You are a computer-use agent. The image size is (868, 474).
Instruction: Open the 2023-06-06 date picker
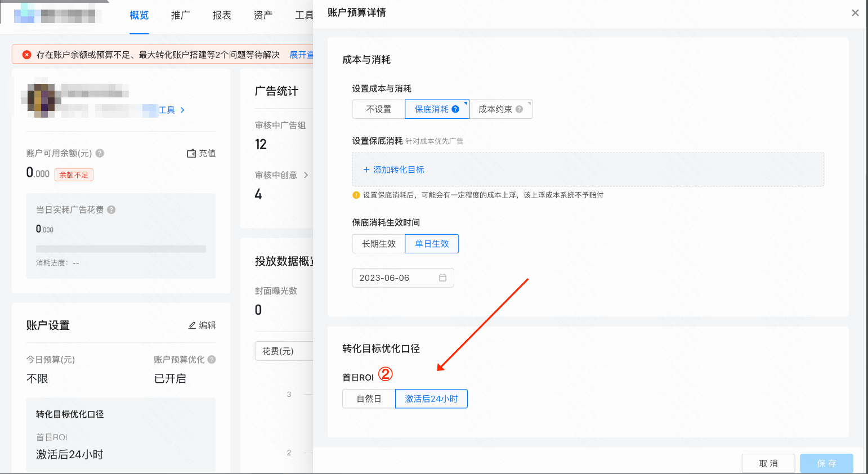coord(402,278)
